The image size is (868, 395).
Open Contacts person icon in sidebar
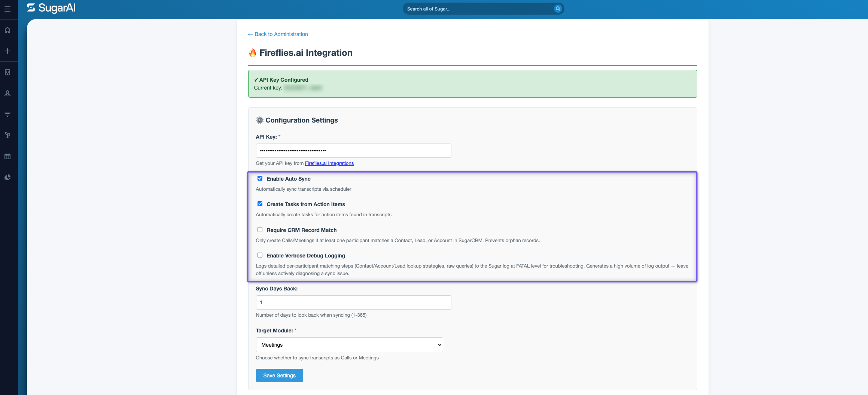(7, 93)
